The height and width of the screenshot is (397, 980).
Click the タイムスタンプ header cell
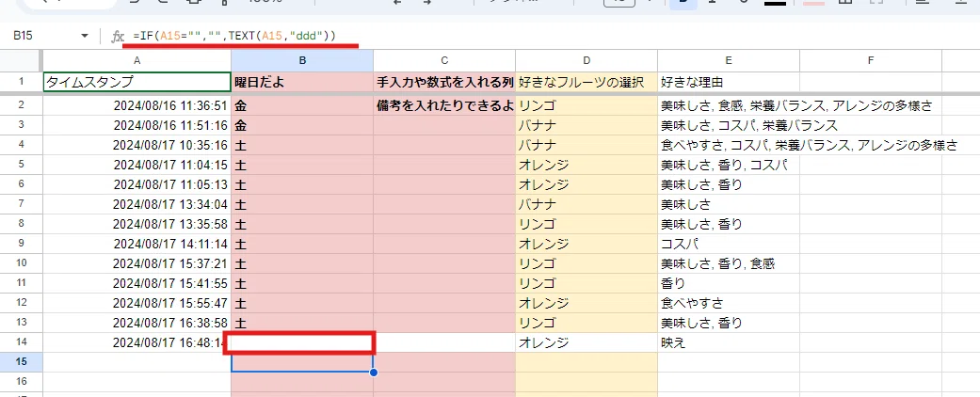137,82
